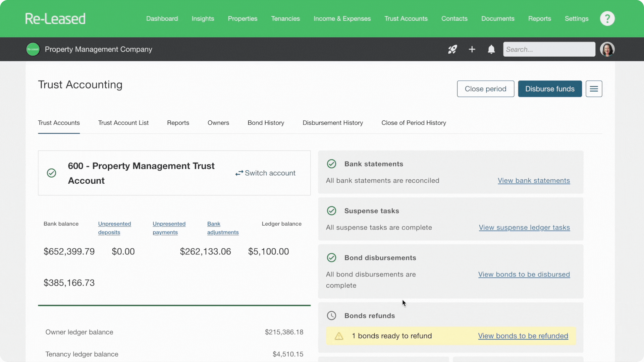Click the Property Management Company logo badge
Viewport: 644px width, 362px height.
tap(33, 49)
